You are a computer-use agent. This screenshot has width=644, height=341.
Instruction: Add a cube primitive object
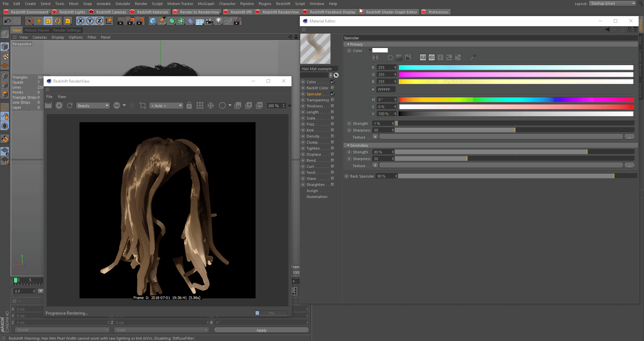click(x=153, y=21)
